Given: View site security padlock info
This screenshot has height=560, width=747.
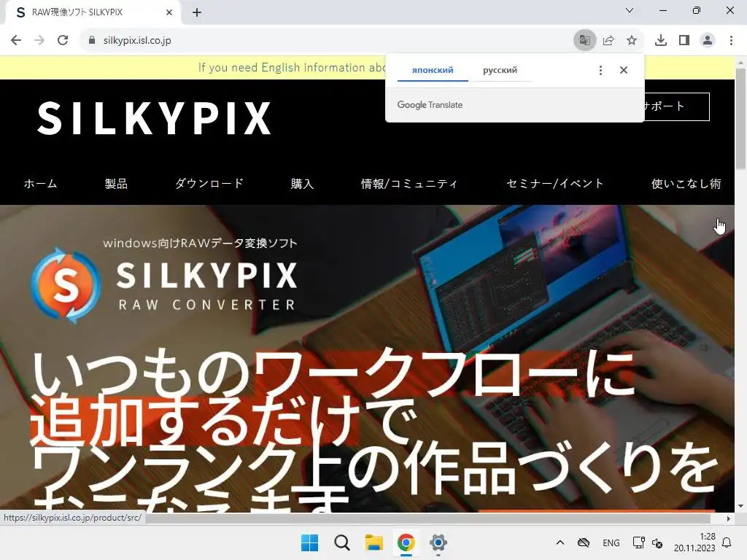Looking at the screenshot, I should 92,41.
